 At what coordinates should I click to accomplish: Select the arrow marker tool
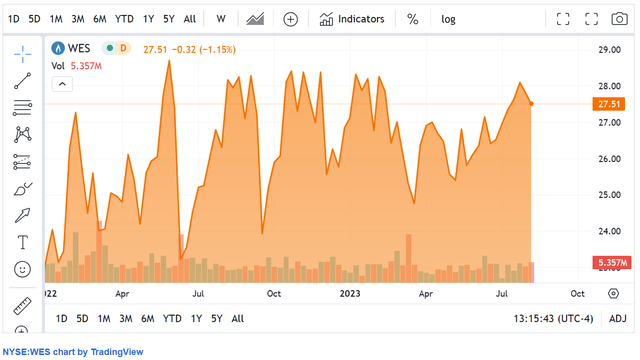point(22,216)
